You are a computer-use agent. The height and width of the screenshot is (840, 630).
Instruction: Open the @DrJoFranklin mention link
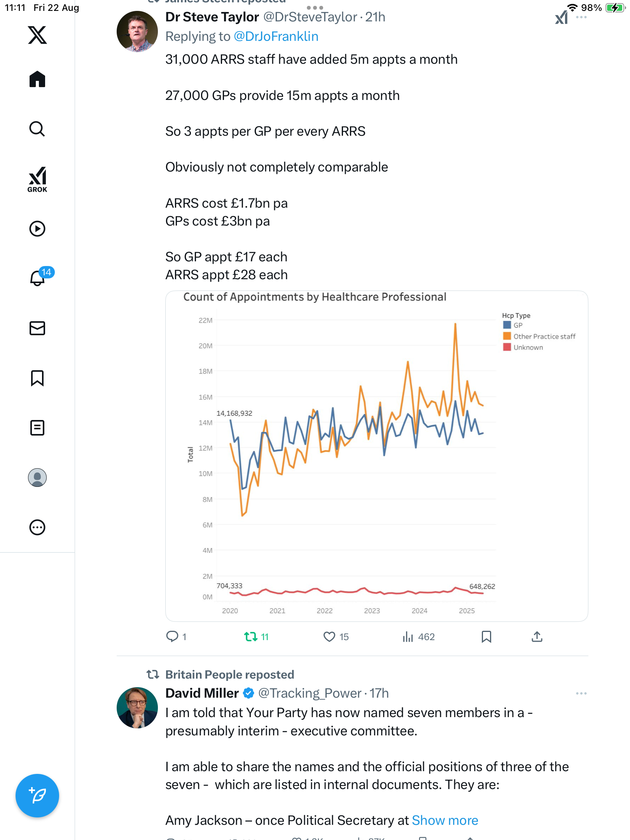coord(276,36)
